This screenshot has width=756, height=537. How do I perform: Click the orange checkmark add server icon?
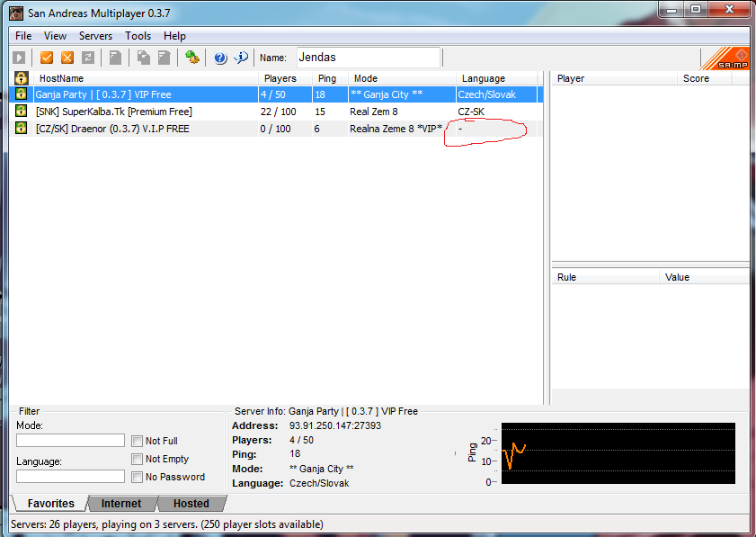coord(47,58)
